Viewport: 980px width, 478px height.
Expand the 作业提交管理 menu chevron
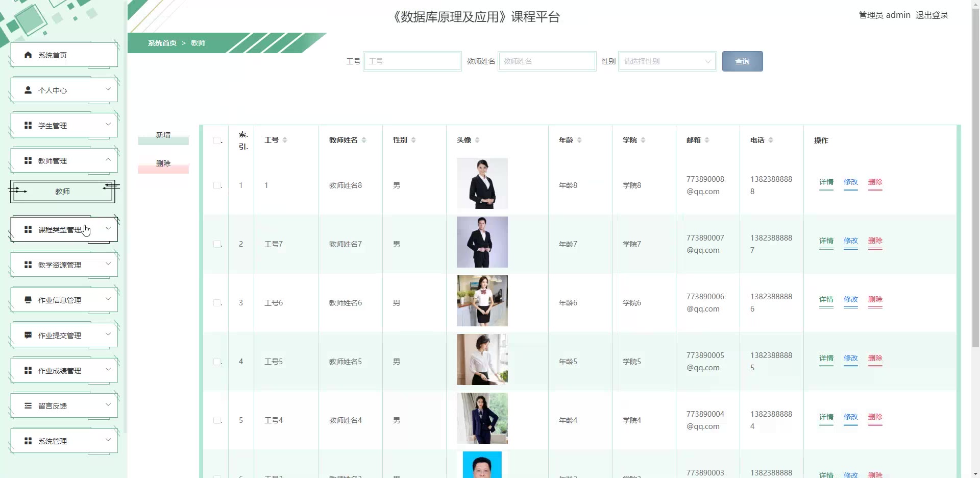[x=108, y=334]
